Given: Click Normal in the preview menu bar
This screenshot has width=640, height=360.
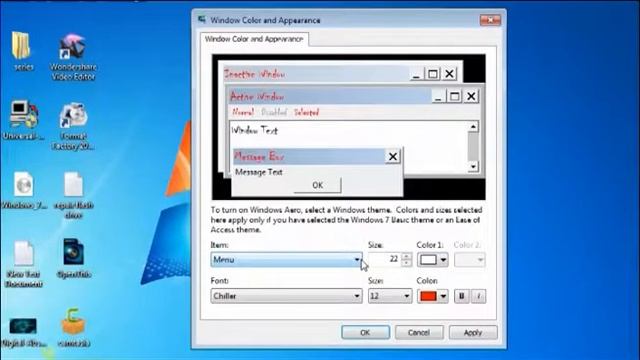Looking at the screenshot, I should [243, 112].
